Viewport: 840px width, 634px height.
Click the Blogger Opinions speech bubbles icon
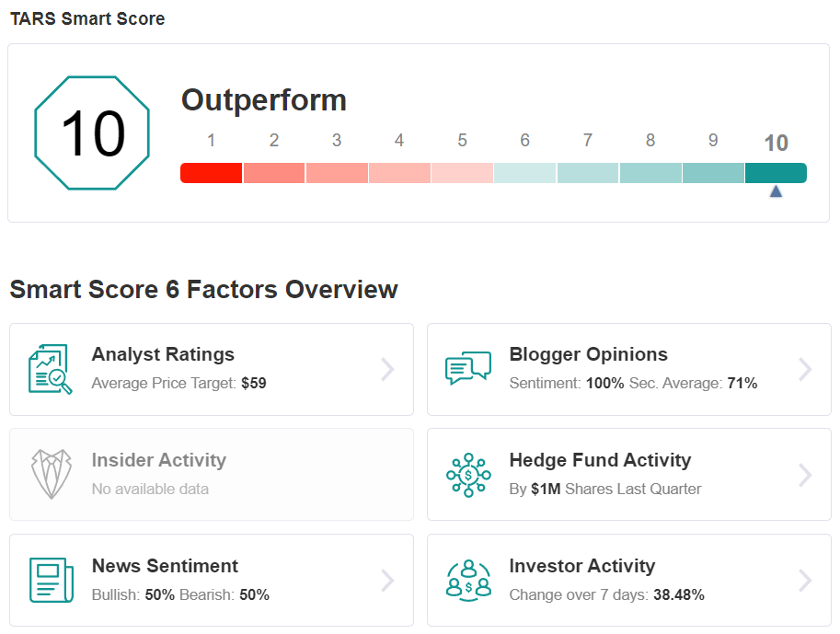click(x=468, y=368)
